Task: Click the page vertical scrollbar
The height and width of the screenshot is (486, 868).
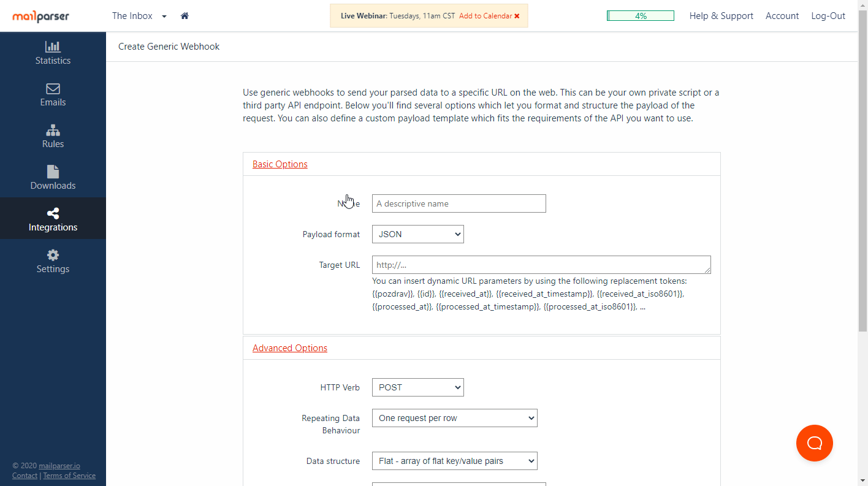Action: pyautogui.click(x=862, y=172)
